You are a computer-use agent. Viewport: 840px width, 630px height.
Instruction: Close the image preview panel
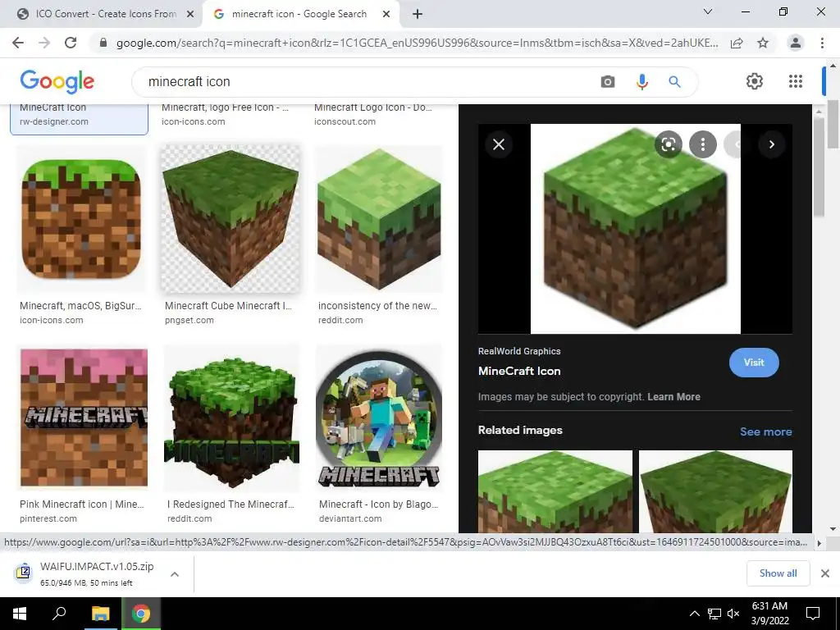(499, 144)
